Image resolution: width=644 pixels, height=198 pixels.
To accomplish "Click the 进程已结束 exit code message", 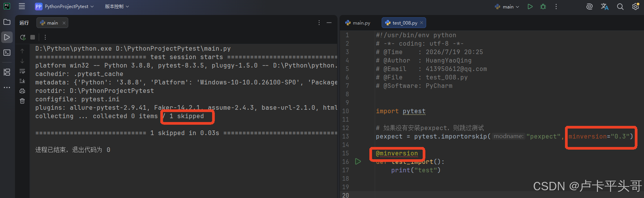I will coord(72,150).
